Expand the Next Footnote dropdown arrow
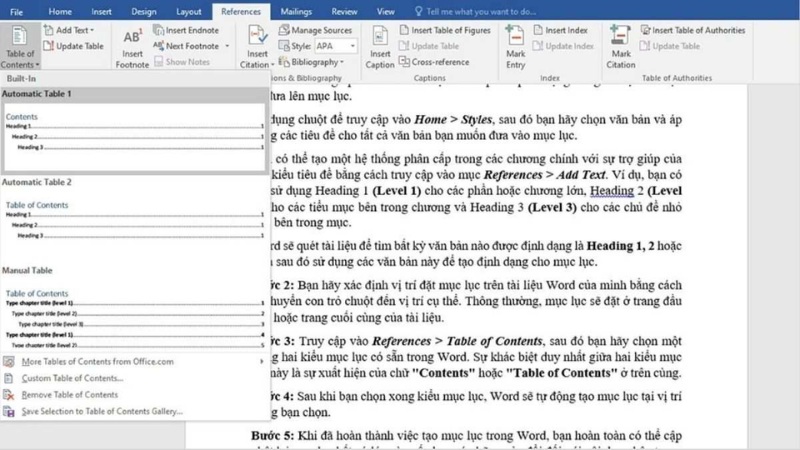This screenshot has height=450, width=800. click(227, 46)
